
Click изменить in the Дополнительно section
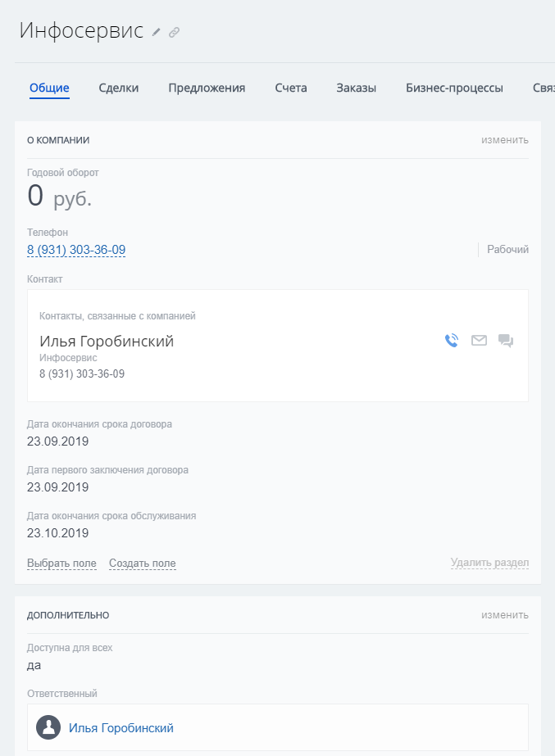point(504,615)
